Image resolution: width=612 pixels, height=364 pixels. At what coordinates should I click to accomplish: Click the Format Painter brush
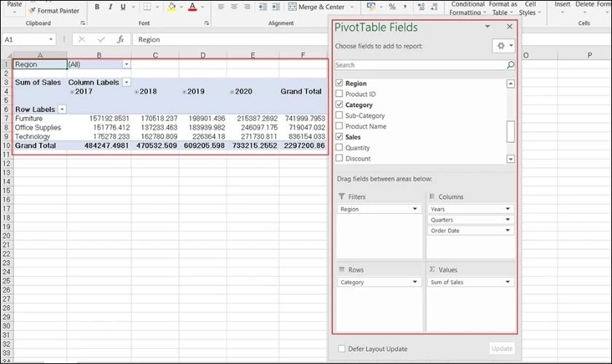[32, 10]
